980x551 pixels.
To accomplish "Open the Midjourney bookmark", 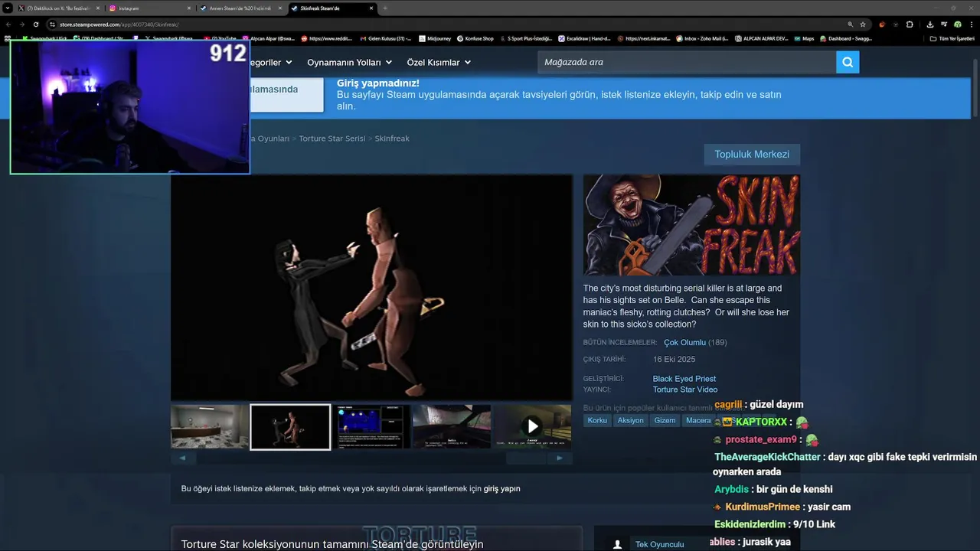I will [436, 38].
